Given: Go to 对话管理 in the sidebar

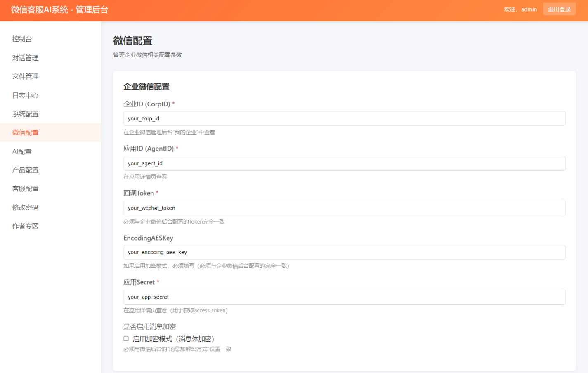Looking at the screenshot, I should [x=25, y=58].
